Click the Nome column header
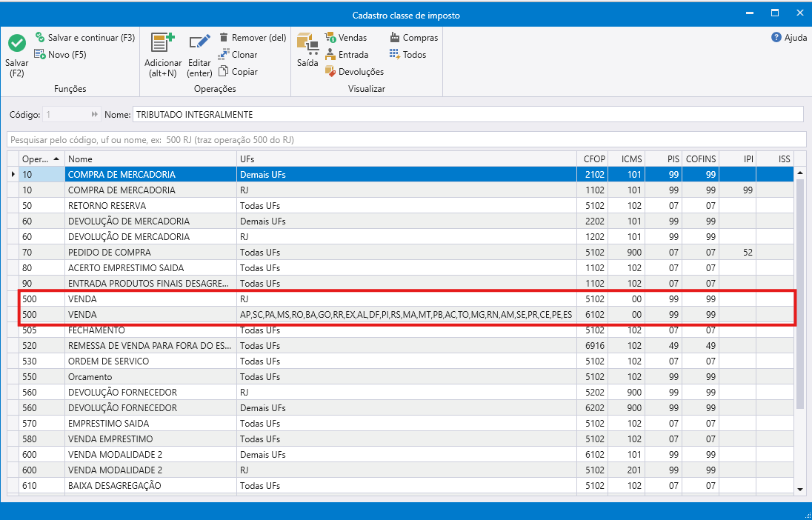 (x=151, y=159)
